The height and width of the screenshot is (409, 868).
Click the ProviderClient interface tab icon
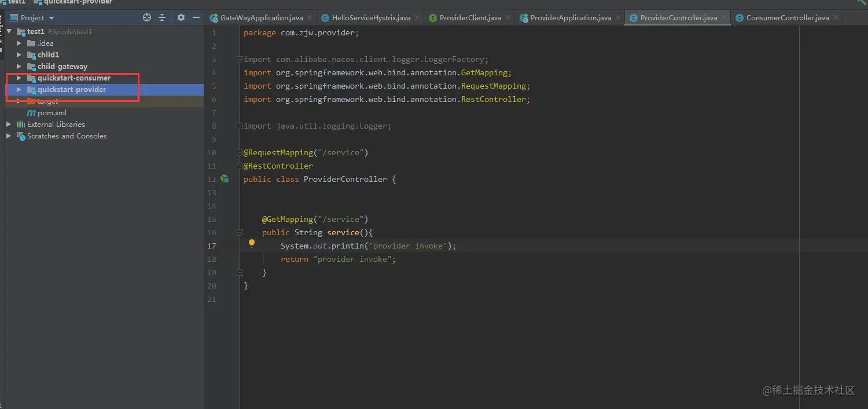coord(433,18)
